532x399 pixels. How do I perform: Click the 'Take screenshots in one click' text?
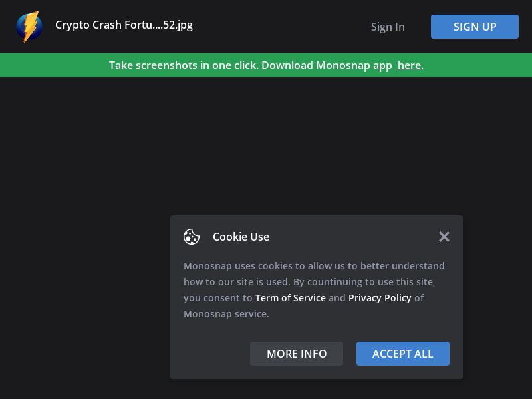coord(184,65)
